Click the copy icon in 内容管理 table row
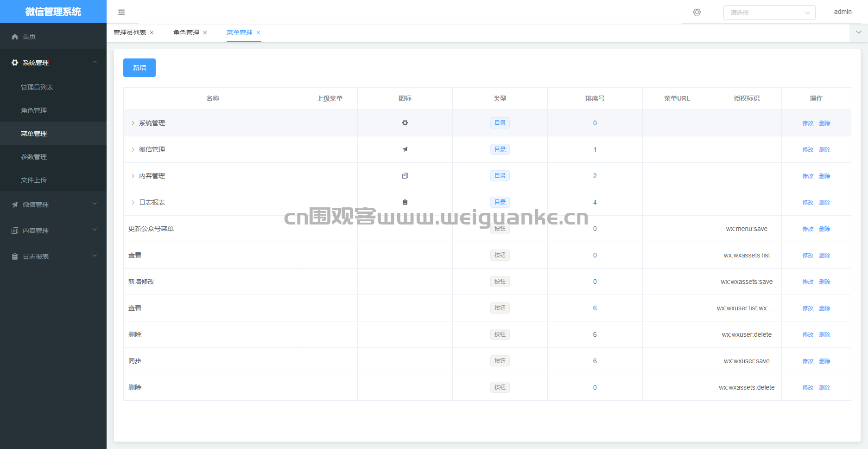 point(405,176)
